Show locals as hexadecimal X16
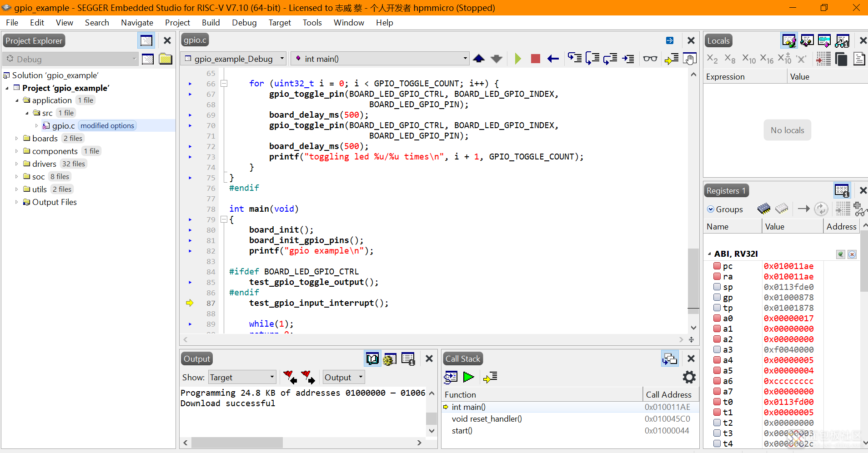This screenshot has width=868, height=453. click(x=767, y=59)
